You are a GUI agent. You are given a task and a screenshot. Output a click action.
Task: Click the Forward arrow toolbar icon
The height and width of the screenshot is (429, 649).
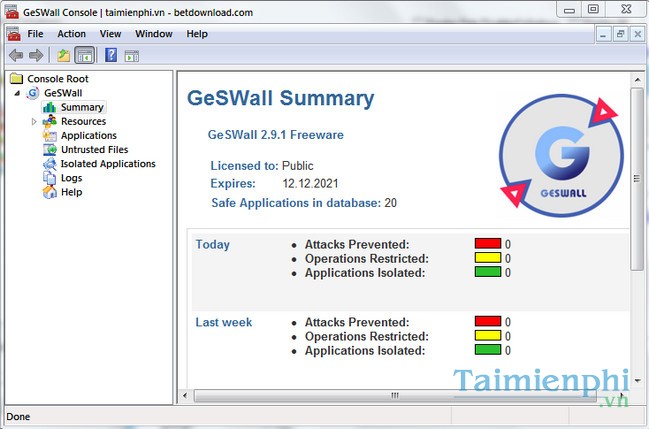36,55
